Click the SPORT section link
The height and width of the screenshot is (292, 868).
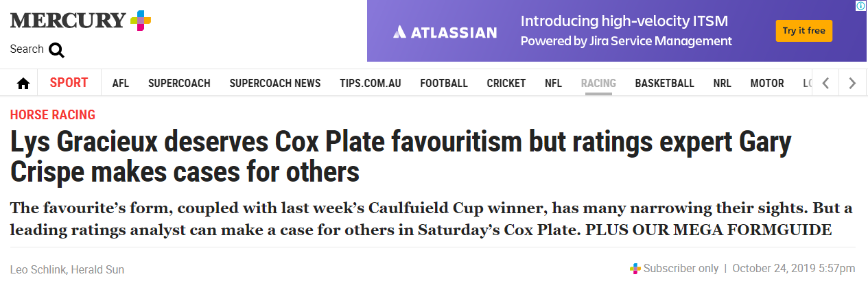[69, 83]
